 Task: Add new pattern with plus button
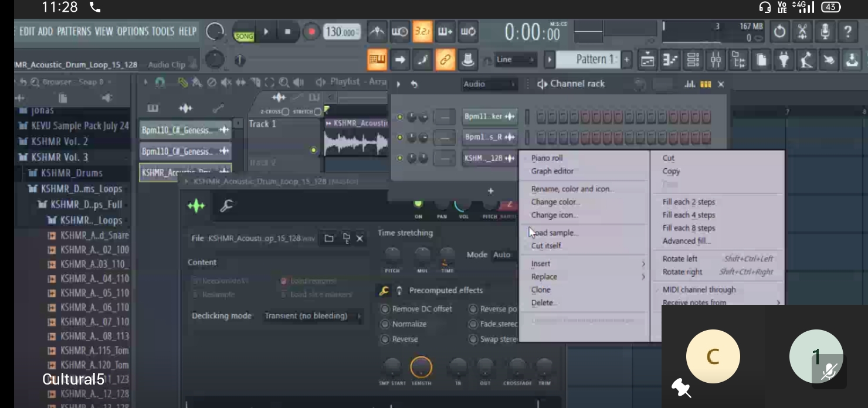click(627, 60)
